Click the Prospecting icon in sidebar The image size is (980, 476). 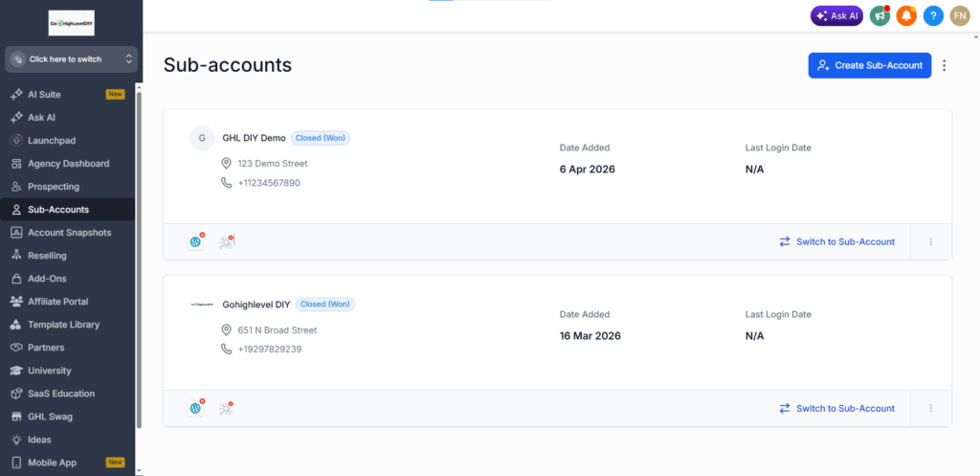(17, 187)
